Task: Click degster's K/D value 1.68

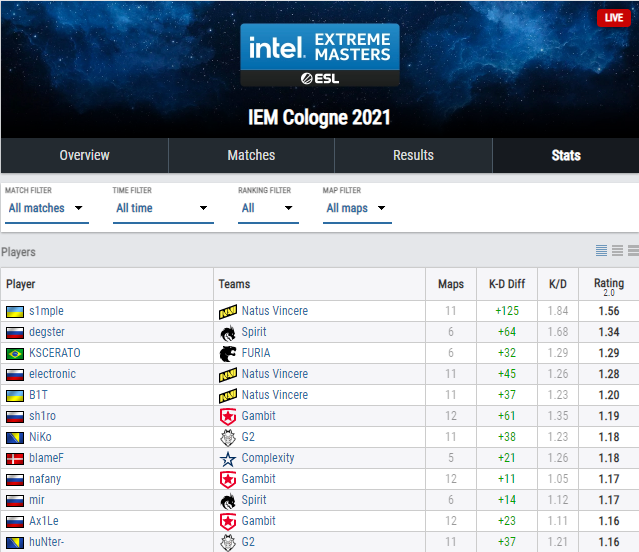Action: click(557, 332)
